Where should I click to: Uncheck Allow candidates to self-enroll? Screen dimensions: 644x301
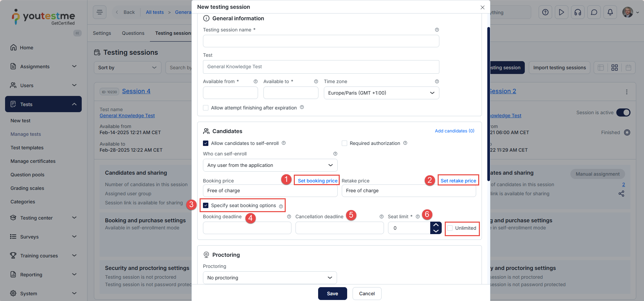pyautogui.click(x=206, y=143)
